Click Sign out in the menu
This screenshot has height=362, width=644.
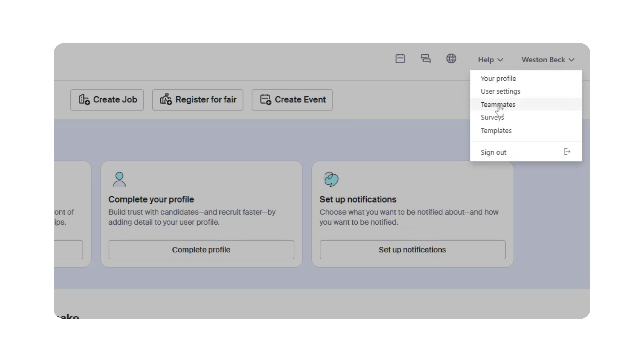[493, 152]
